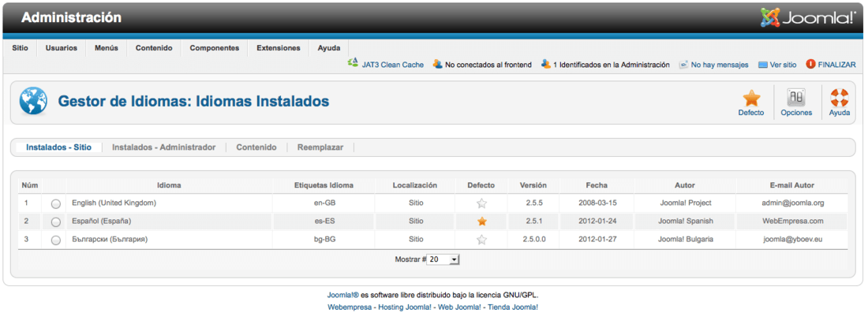Image resolution: width=868 pixels, height=313 pixels.
Task: Open the Usuarios menu
Action: tap(61, 48)
